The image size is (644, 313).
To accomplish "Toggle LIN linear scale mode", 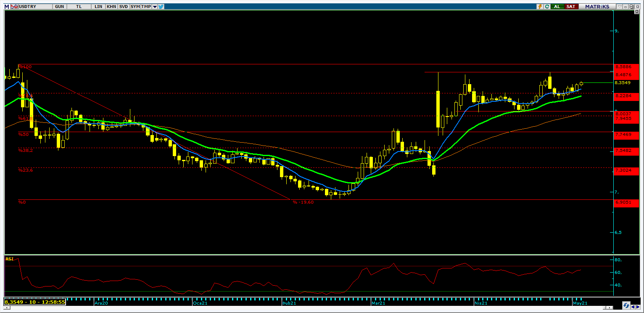I will (98, 7).
